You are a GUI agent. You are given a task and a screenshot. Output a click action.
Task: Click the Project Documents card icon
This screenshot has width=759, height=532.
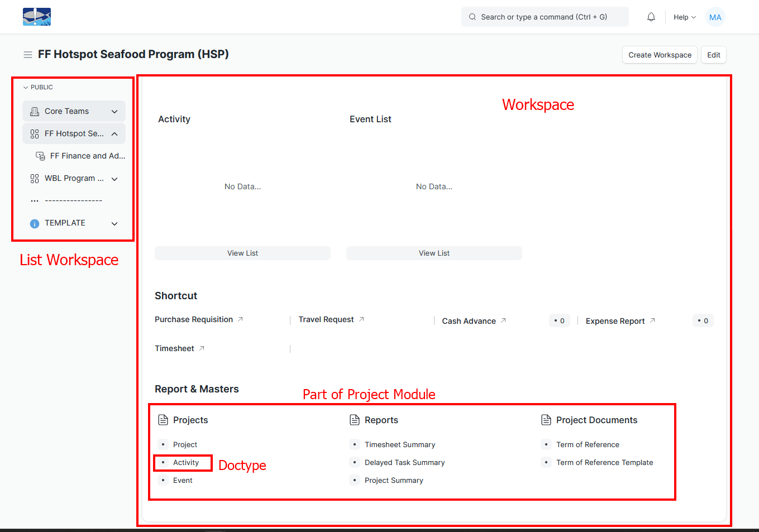coord(546,420)
